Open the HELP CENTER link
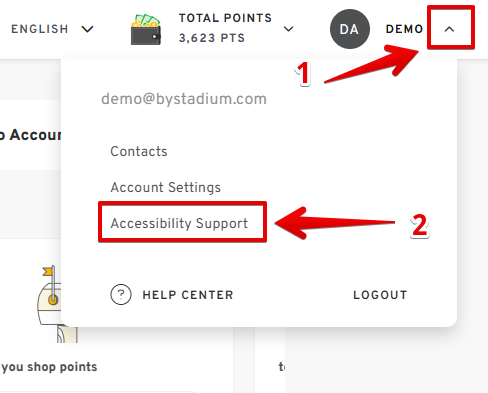This screenshot has width=488, height=393. coord(188,295)
